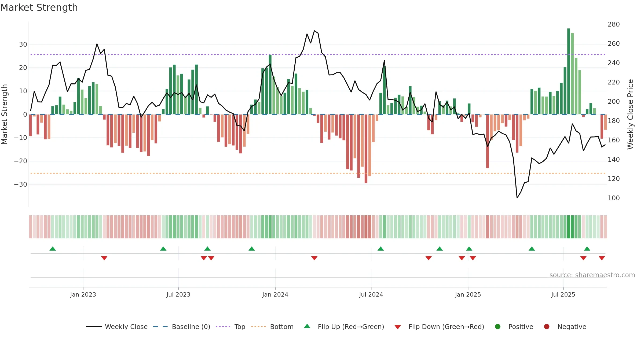
Task: Click the Weekly Close line low near 100
Action: click(517, 198)
